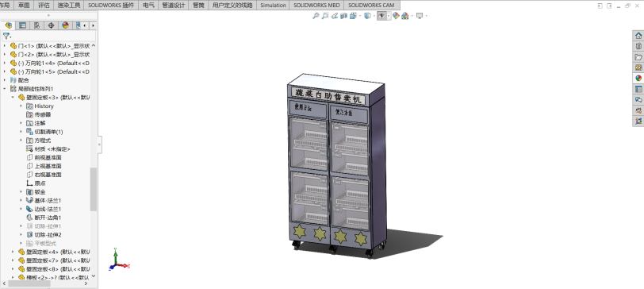644x289 pixels.
Task: Expand the 门<1> component node
Action: [x=5, y=45]
